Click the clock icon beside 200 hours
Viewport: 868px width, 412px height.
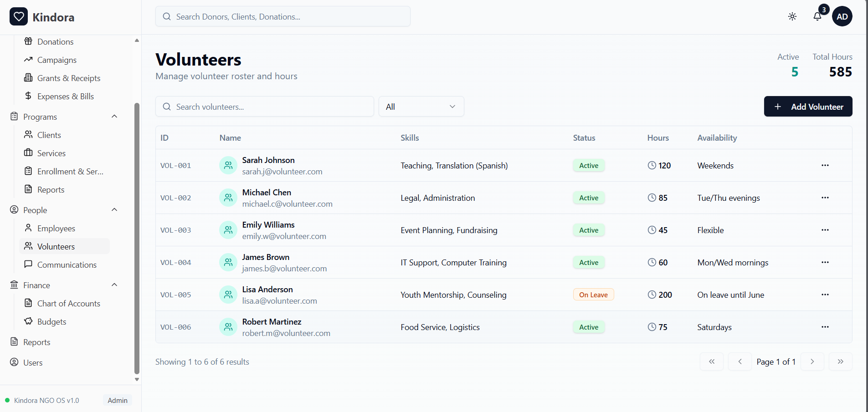(652, 295)
